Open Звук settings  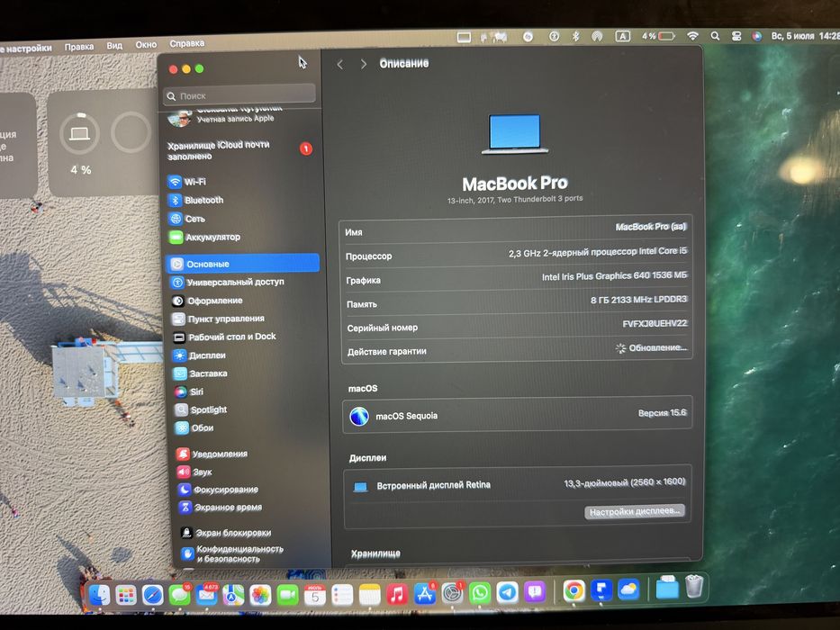[x=195, y=472]
